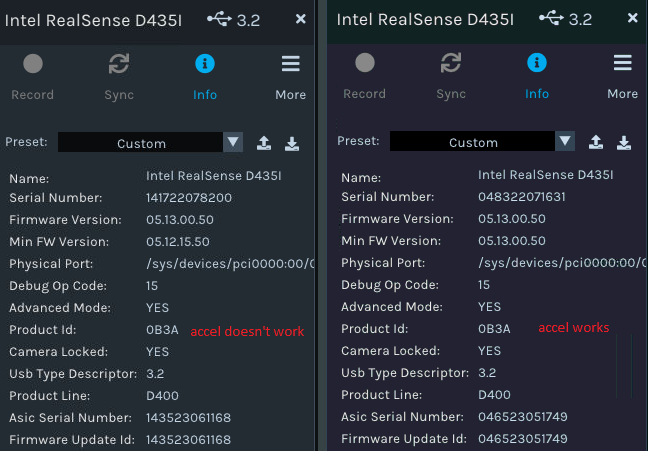
Task: Click the upload preset icon in left panel
Action: pyautogui.click(x=264, y=143)
